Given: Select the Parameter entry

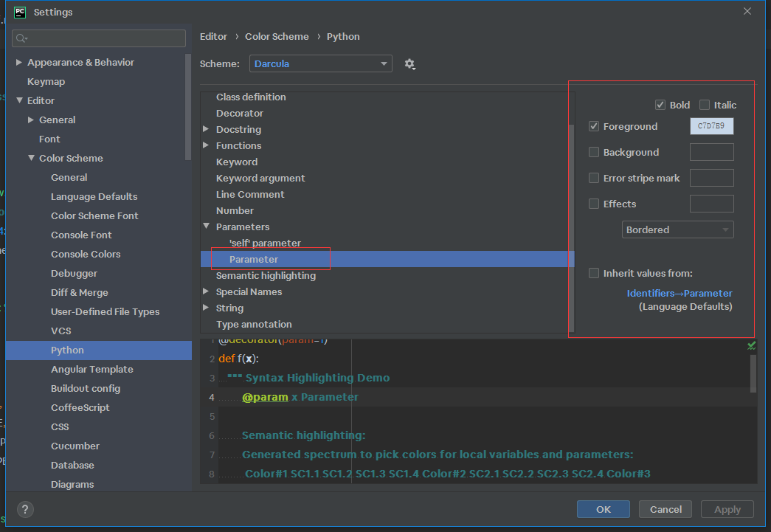Looking at the screenshot, I should 387,259.
